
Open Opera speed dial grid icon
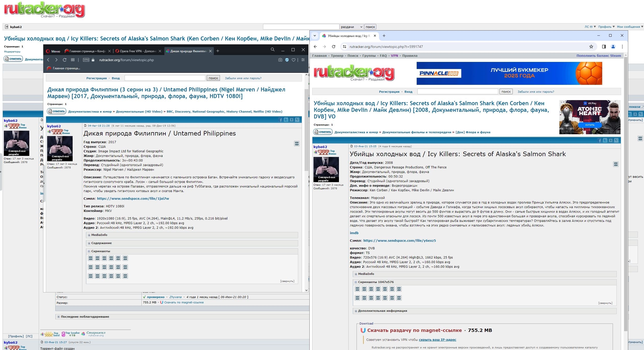(x=73, y=60)
